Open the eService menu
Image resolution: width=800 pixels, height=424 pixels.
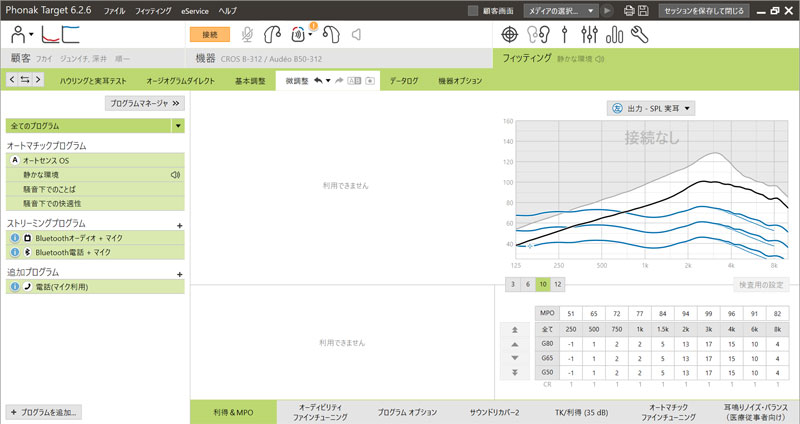(195, 11)
